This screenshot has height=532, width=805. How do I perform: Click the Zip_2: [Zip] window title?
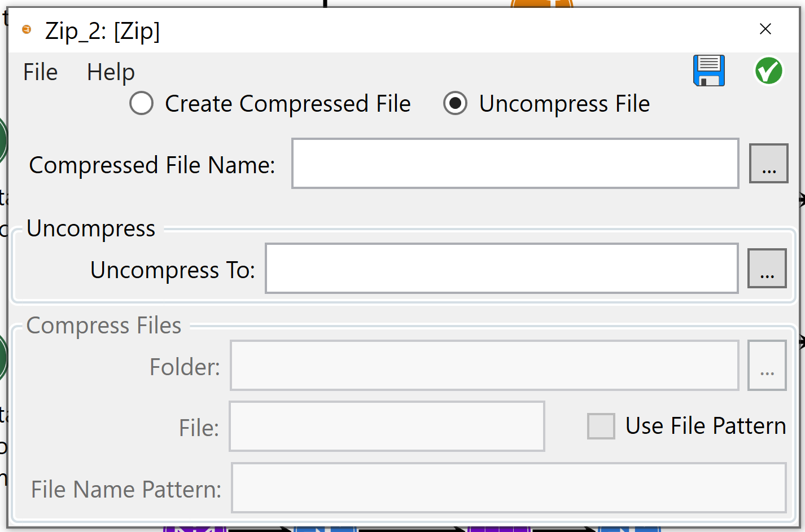click(102, 31)
